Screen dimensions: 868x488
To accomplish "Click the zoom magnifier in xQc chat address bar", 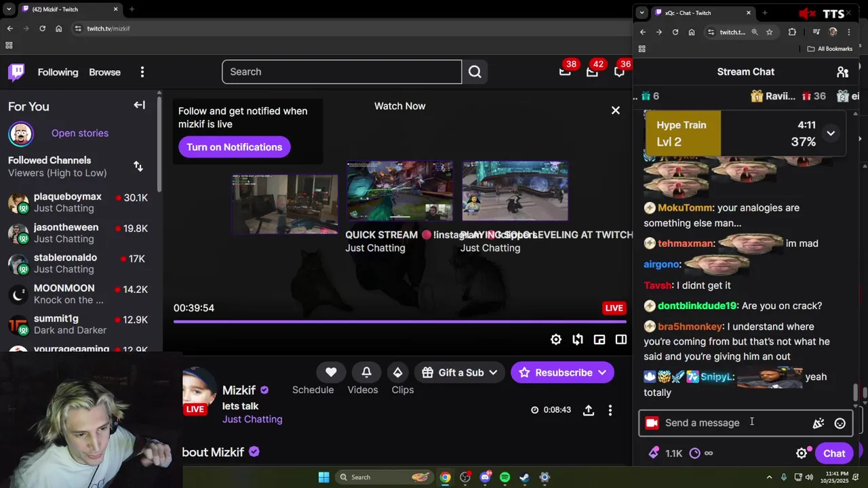I will 754,32.
